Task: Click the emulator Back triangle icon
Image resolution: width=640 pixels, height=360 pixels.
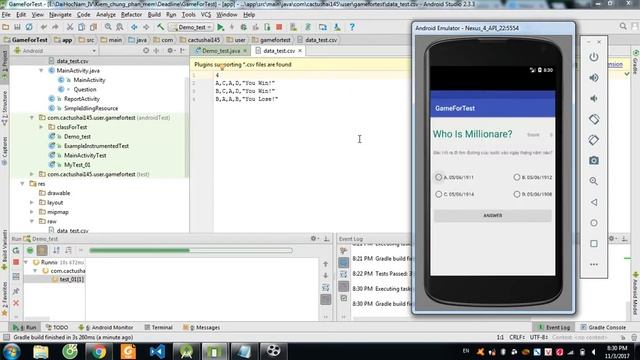Action: pyautogui.click(x=594, y=202)
